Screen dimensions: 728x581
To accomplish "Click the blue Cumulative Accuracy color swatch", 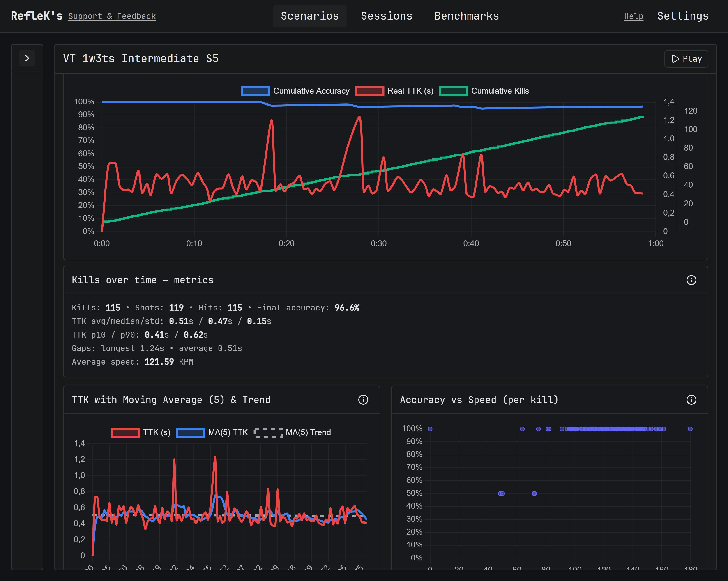I will 255,91.
